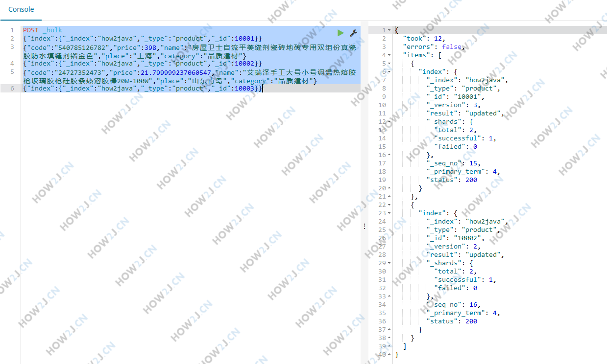The width and height of the screenshot is (607, 364).
Task: Click the document line with code "24727352473"
Action: pyautogui.click(x=189, y=76)
